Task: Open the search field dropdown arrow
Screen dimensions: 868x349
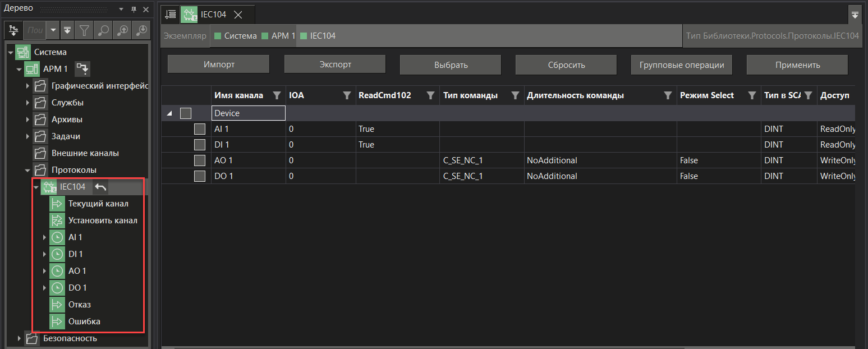Action: tap(53, 30)
